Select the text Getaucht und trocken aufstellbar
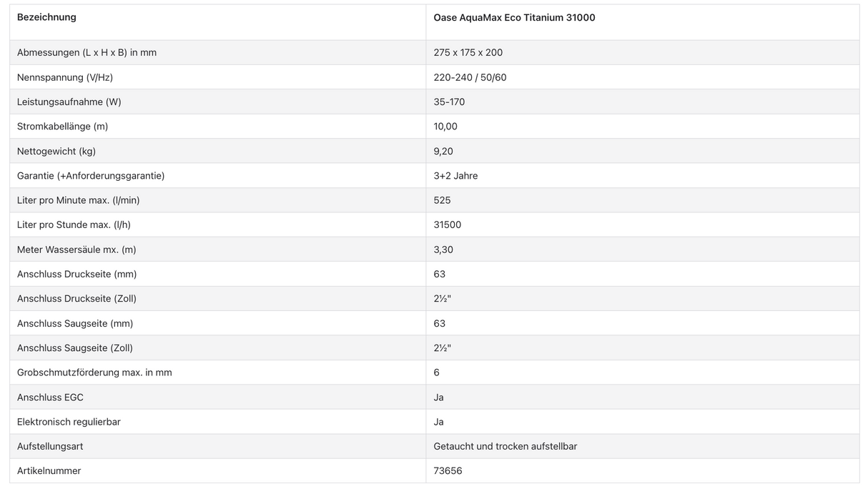868x494 pixels. [505, 446]
